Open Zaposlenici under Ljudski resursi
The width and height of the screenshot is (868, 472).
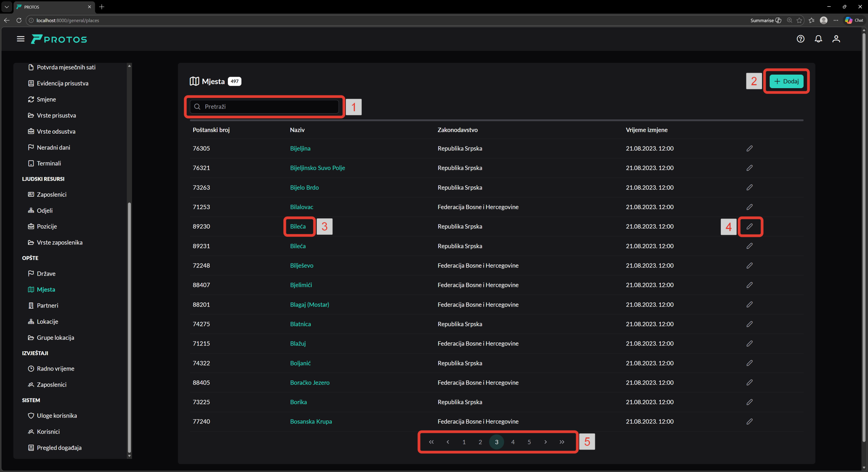tap(52, 195)
